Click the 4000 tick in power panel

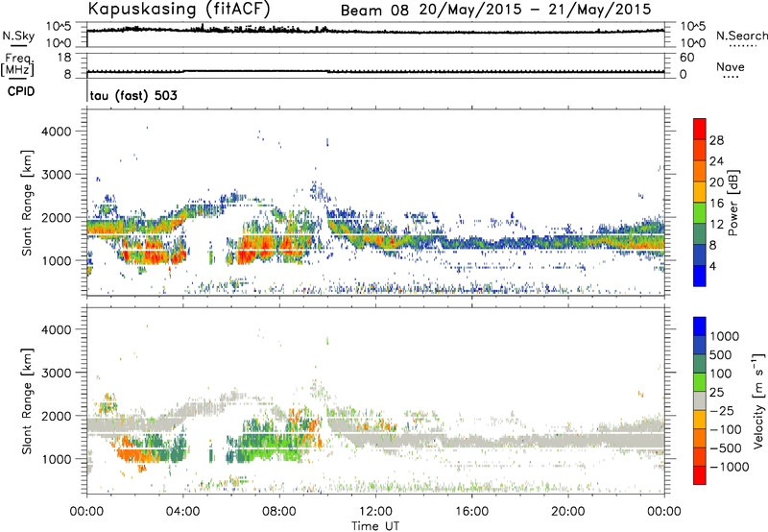pyautogui.click(x=56, y=132)
